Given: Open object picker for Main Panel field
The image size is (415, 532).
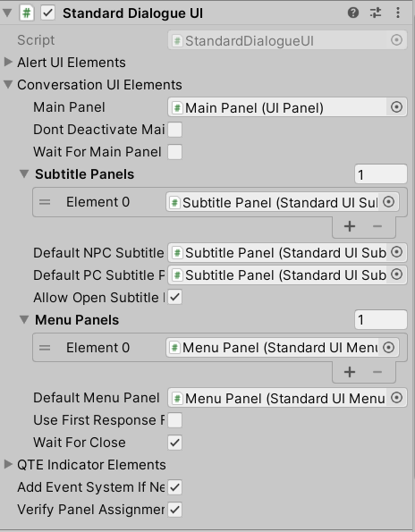Looking at the screenshot, I should pos(396,107).
